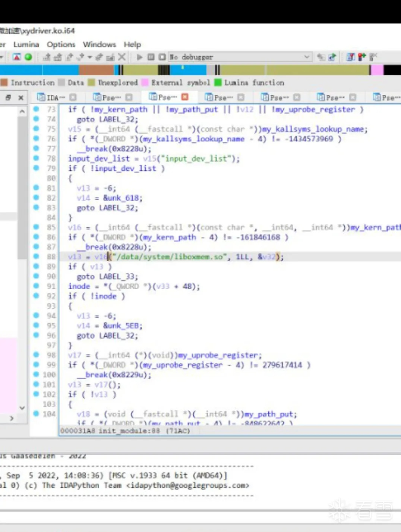The width and height of the screenshot is (401, 532).
Task: Click the large X icon in the toolbar
Action: point(121,57)
